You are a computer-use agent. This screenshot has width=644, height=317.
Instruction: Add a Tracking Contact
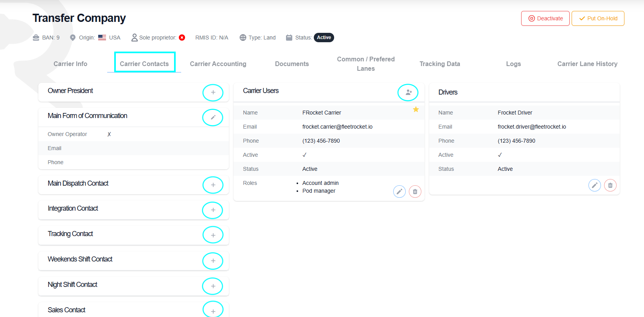[213, 235]
